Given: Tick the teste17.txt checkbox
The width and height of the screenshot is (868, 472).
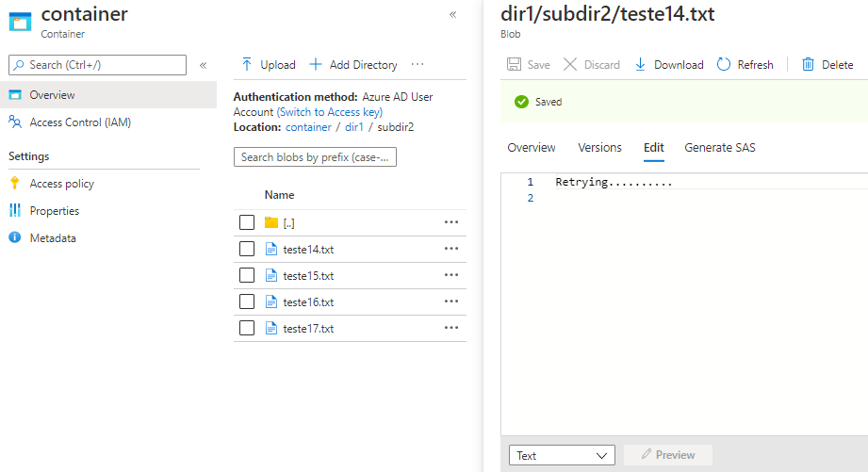Looking at the screenshot, I should pos(247,328).
